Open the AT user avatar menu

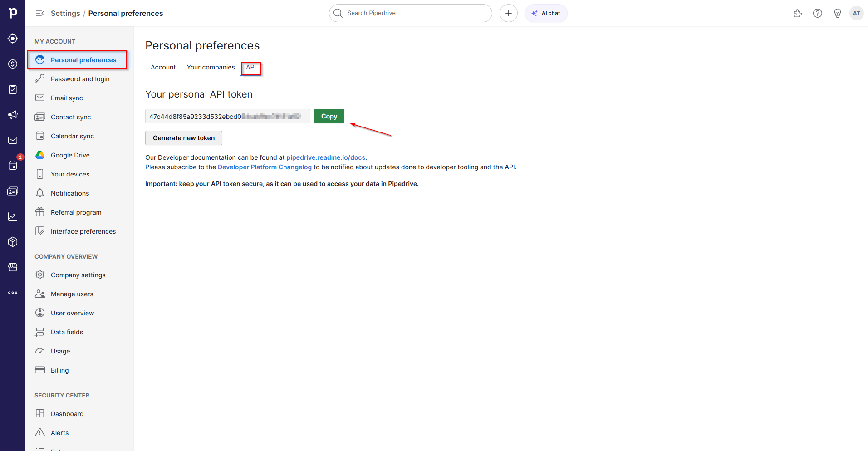(857, 13)
